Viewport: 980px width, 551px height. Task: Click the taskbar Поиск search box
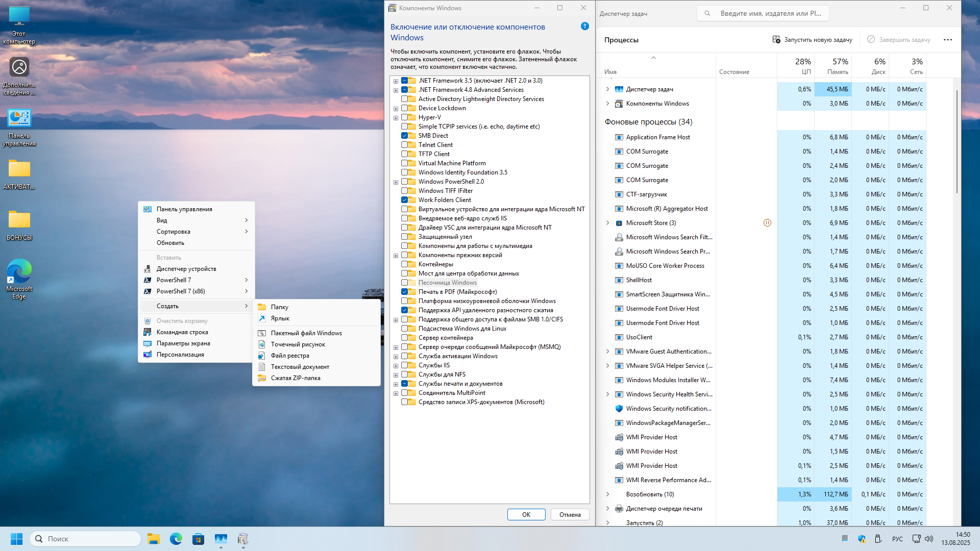coord(86,539)
